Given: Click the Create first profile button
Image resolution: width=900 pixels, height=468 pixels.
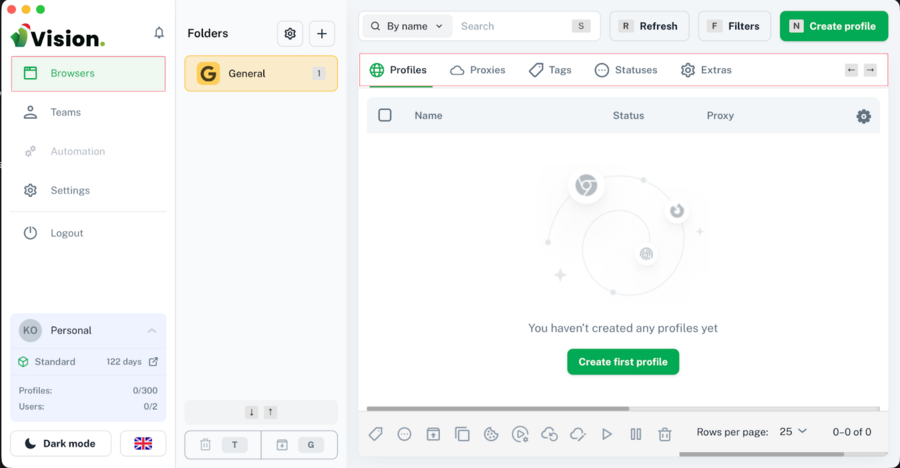Looking at the screenshot, I should [x=623, y=361].
